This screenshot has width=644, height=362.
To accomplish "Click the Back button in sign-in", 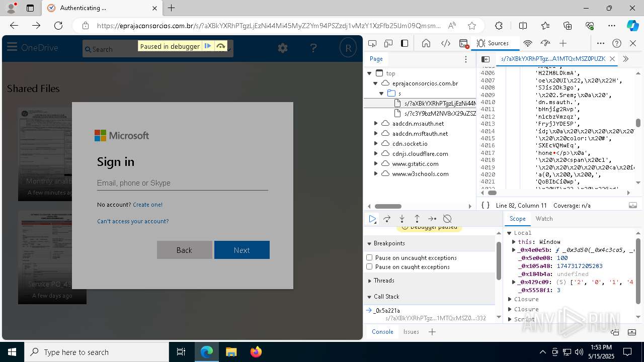I will click(184, 250).
